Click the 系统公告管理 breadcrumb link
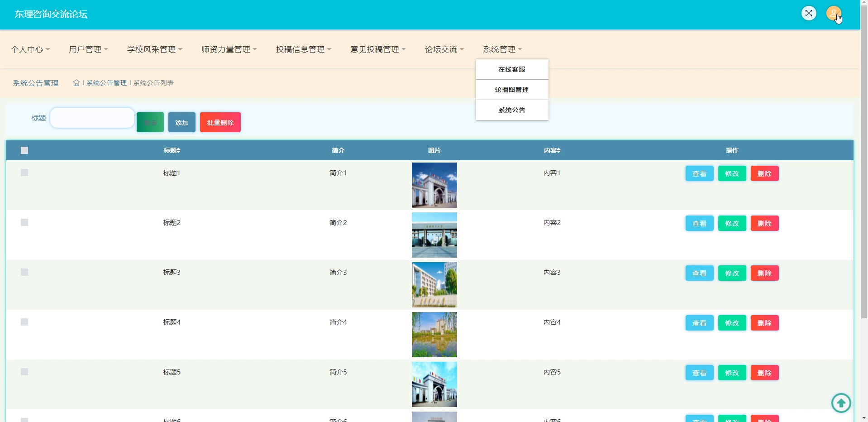The width and height of the screenshot is (868, 422). tap(106, 83)
